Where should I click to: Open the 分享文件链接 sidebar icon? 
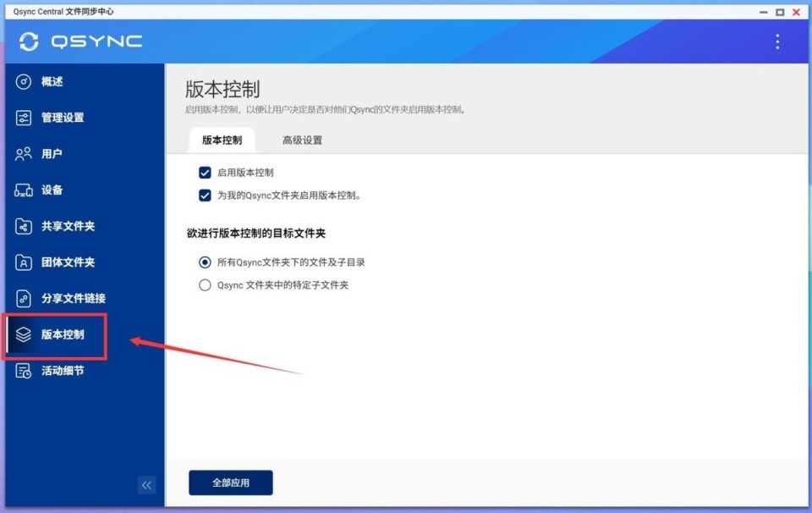24,298
